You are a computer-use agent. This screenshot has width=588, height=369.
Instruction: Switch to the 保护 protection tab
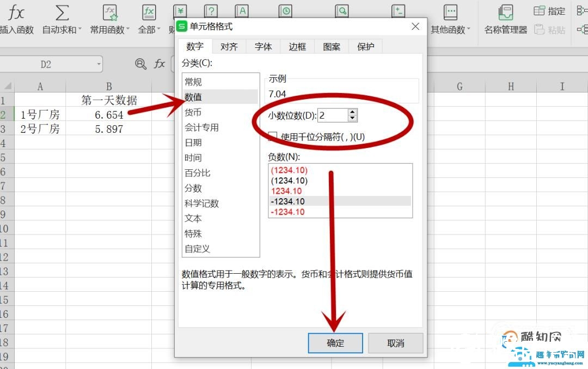point(366,47)
